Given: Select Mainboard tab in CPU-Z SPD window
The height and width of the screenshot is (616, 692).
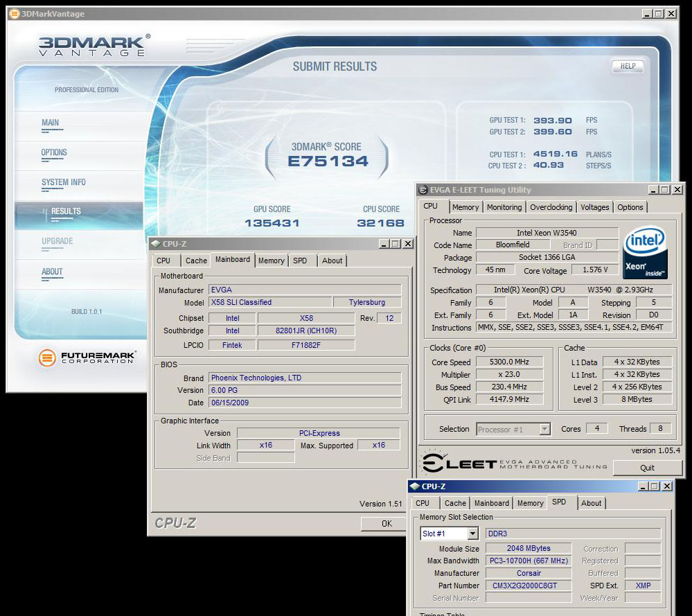Looking at the screenshot, I should [491, 503].
